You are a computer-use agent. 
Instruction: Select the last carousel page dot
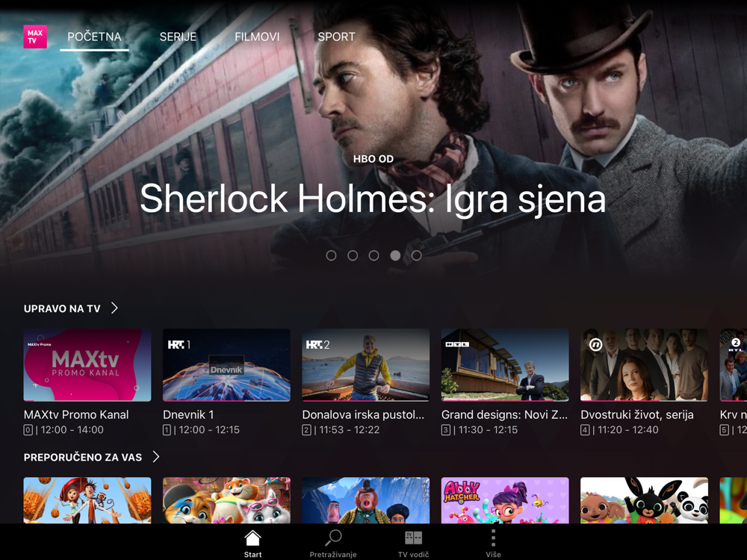(416, 255)
